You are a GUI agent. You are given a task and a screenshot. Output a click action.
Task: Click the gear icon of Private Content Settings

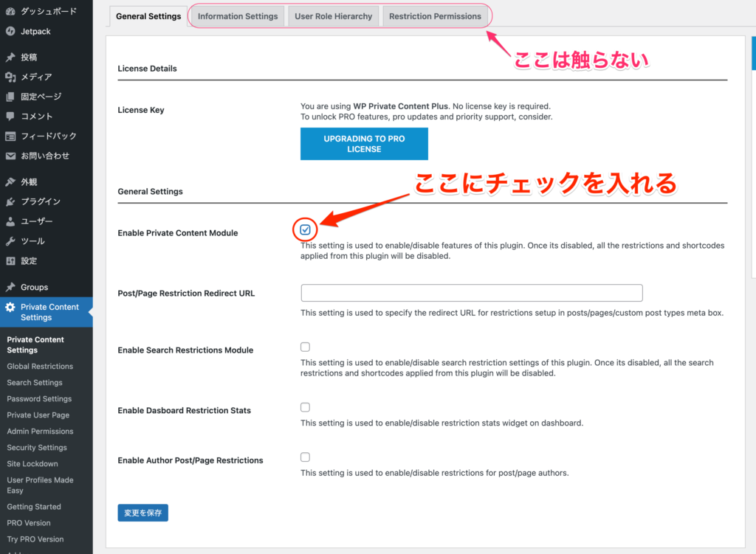[10, 307]
